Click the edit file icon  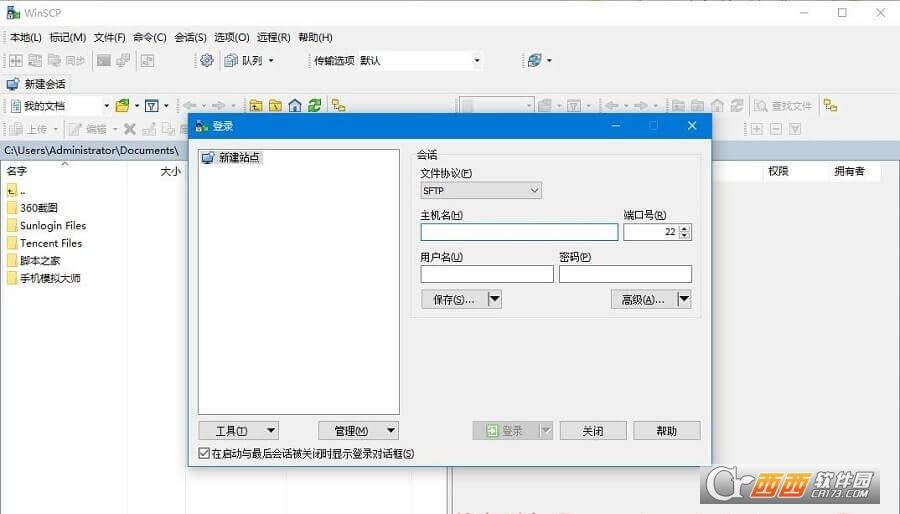coord(75,129)
